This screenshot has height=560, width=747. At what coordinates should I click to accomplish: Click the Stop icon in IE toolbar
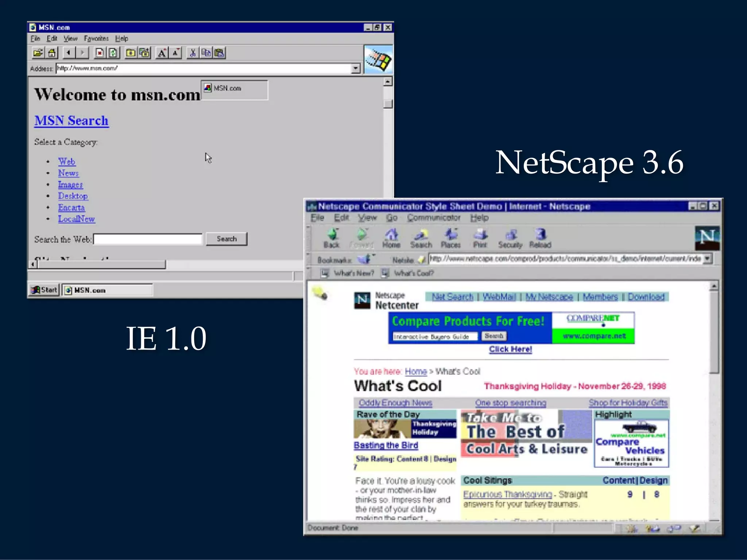pos(99,53)
